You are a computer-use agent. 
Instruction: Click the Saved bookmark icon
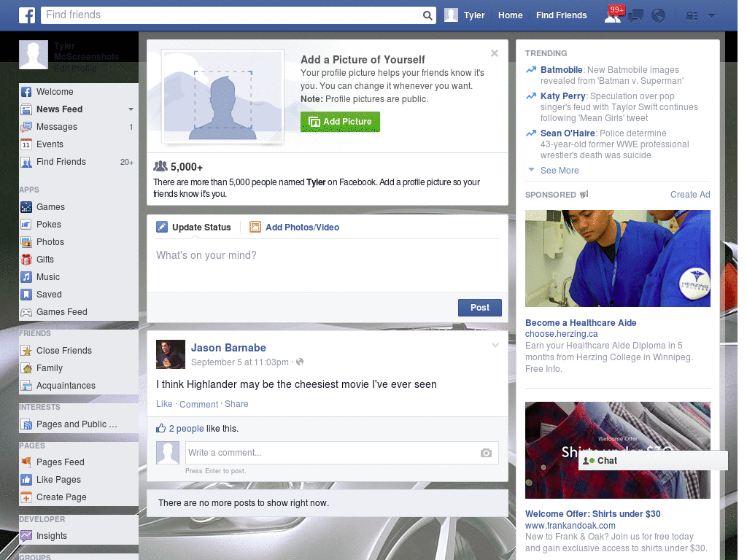(x=26, y=295)
